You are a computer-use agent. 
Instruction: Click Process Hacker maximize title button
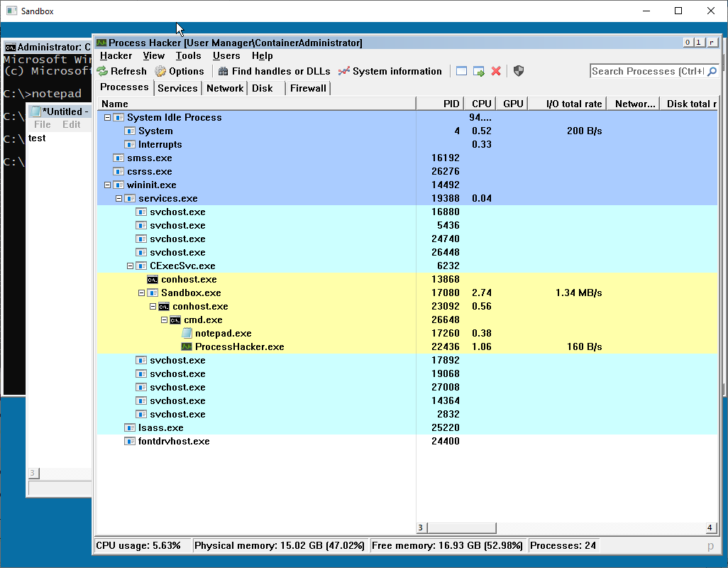tap(699, 43)
